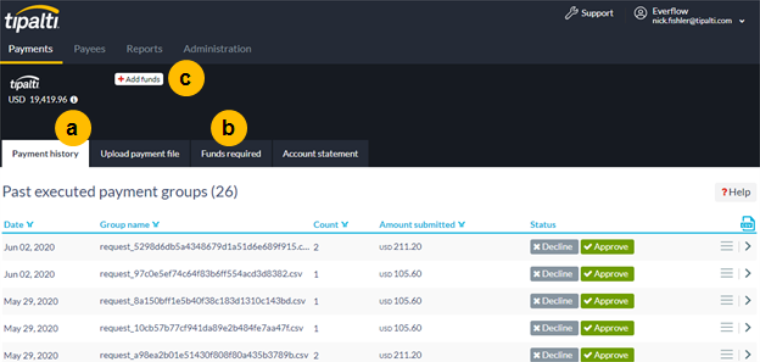Image resolution: width=760 pixels, height=362 pixels.
Task: Click the USD 19,419.96 balance value
Action: (38, 100)
